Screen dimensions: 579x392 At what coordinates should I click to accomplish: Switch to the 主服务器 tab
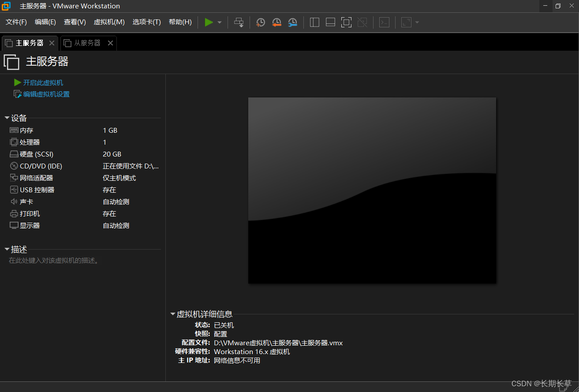pyautogui.click(x=30, y=43)
